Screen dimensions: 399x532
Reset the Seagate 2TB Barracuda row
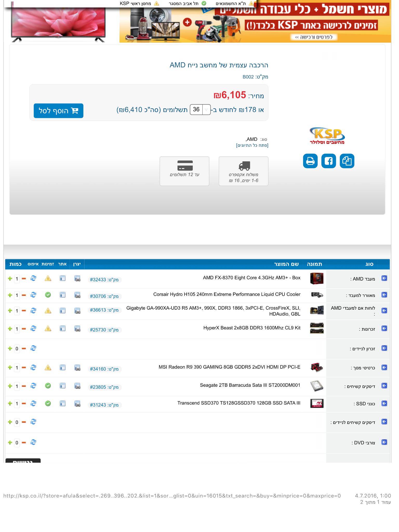click(x=33, y=386)
